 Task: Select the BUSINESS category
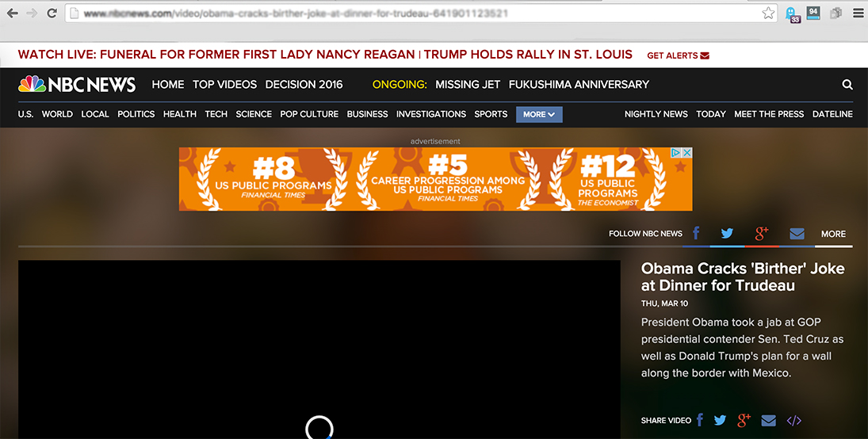368,114
